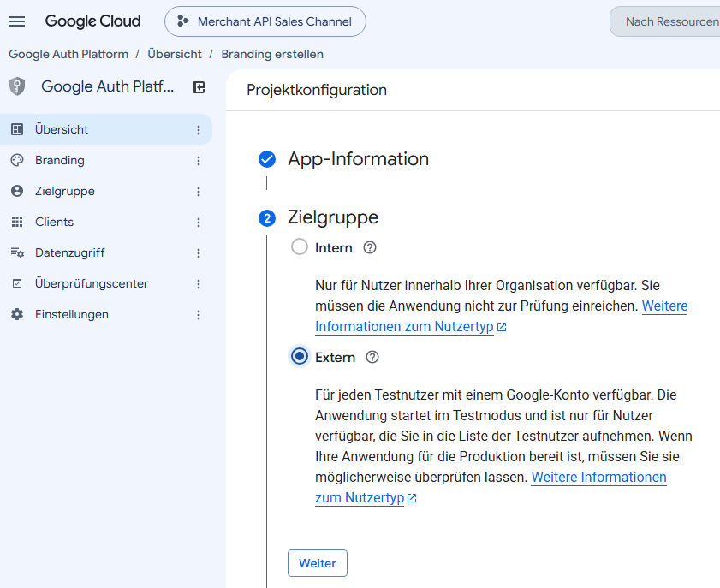Screen dimensions: 720x588
Task: Show help for the Extern option
Action: point(372,357)
